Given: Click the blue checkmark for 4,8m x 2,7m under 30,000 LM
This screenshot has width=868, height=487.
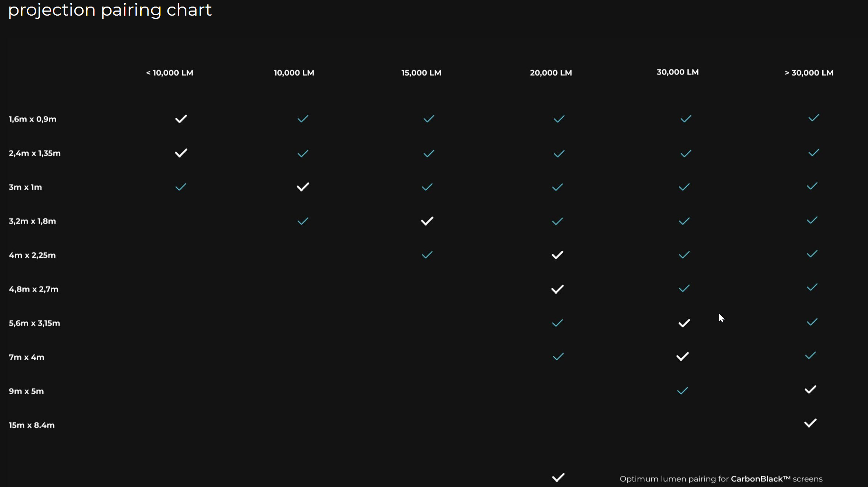Looking at the screenshot, I should [684, 289].
